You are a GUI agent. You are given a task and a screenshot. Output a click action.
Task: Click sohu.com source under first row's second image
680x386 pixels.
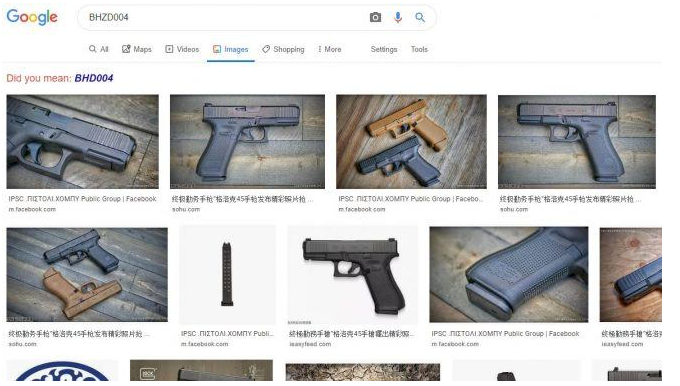click(186, 209)
